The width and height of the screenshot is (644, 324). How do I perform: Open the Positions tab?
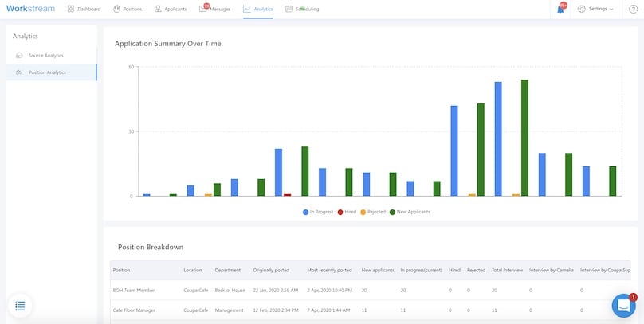pos(128,9)
